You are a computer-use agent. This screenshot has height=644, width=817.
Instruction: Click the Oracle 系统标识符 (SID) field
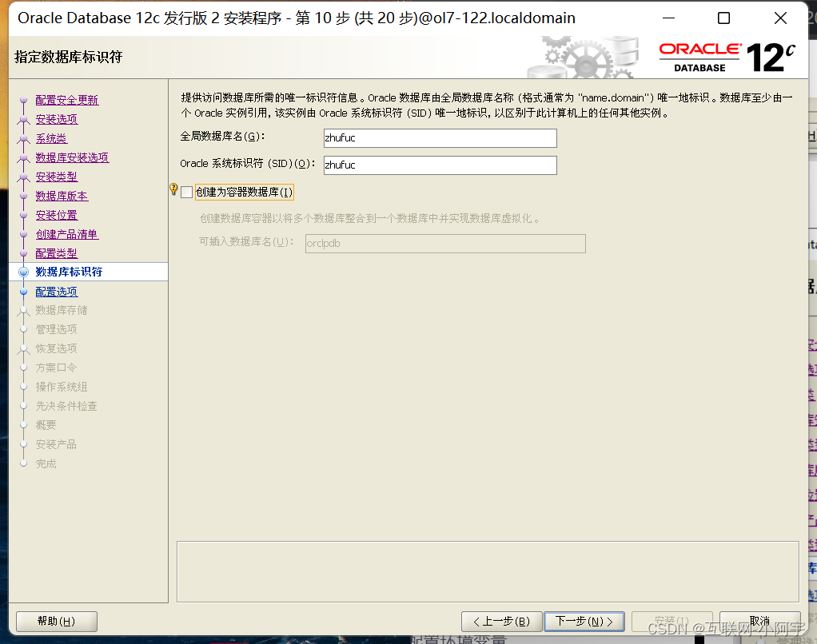440,165
